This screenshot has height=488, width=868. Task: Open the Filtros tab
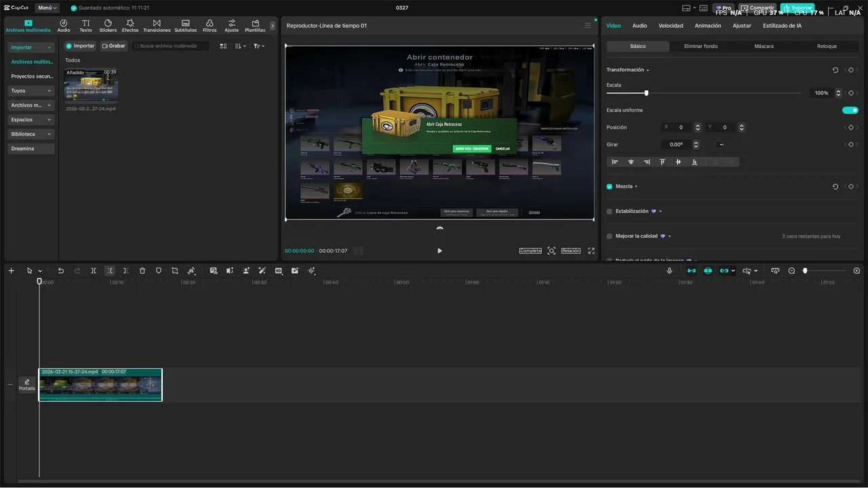tap(210, 26)
